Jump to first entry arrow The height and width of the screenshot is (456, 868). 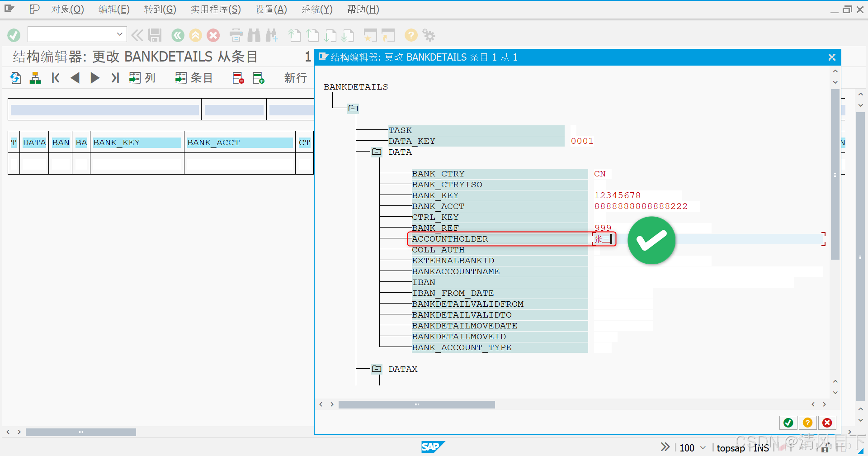56,78
